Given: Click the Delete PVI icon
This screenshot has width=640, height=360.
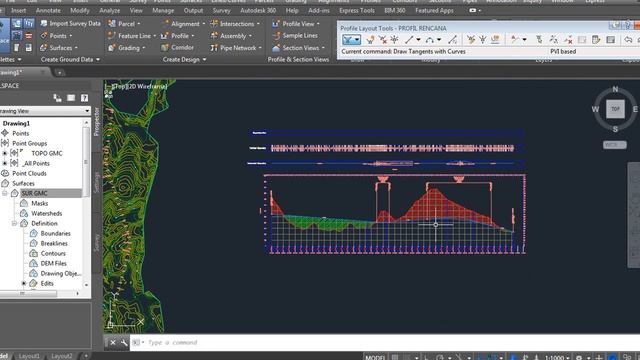Looking at the screenshot, I should tap(382, 40).
